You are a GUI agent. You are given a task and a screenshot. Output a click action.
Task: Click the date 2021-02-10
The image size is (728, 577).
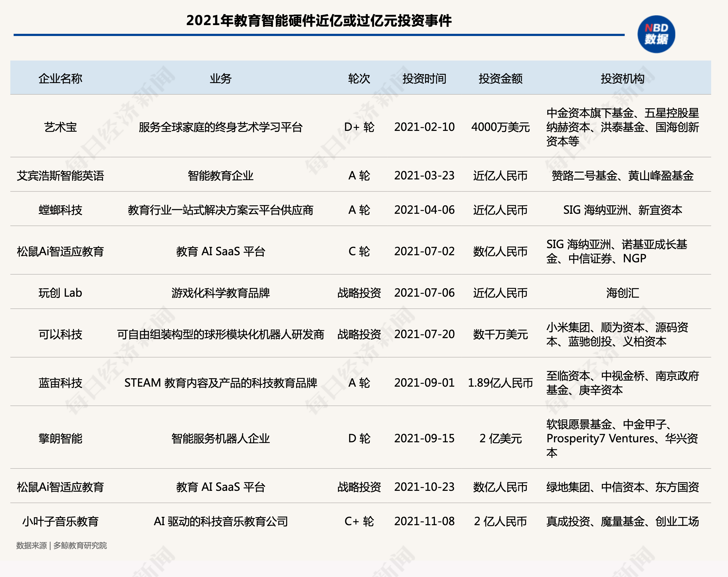424,127
